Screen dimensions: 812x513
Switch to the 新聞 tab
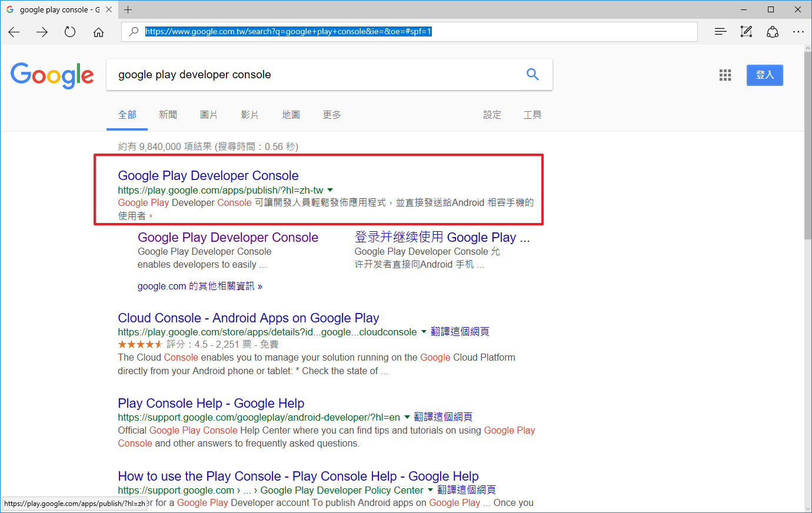168,115
